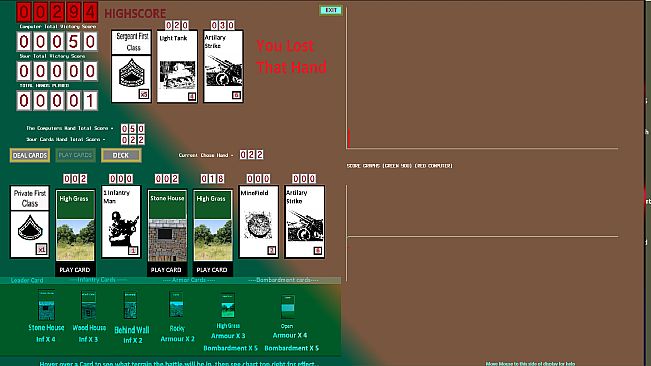Click the EXIT button
This screenshot has height=366, width=651.
tap(331, 10)
